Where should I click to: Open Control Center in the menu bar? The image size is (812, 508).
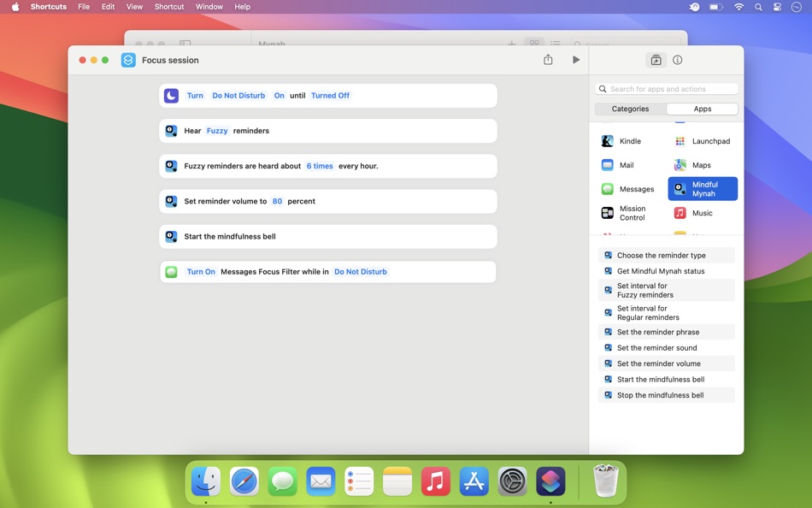(x=777, y=7)
